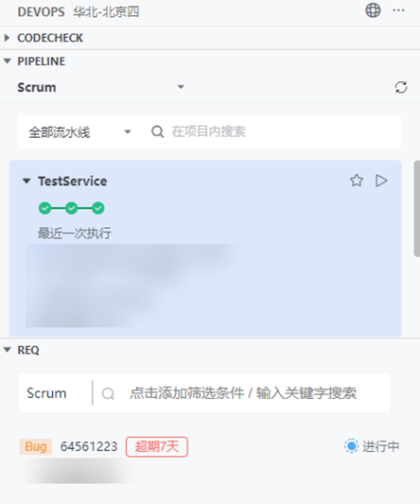
Task: Run the TestService pipeline
Action: point(381,181)
